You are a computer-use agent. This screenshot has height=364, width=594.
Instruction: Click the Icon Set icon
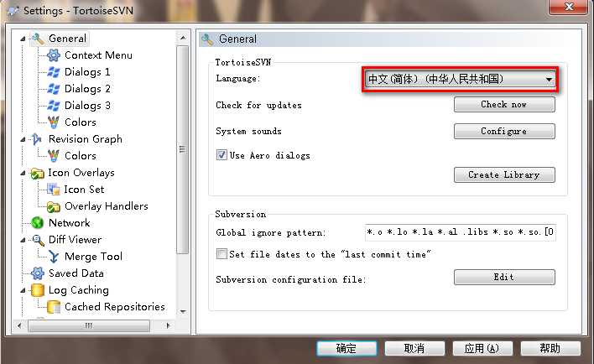tap(54, 190)
